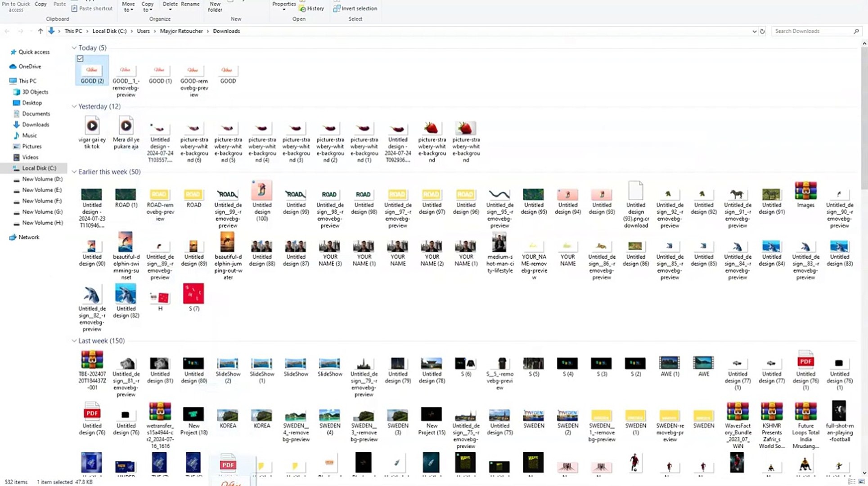868x486 pixels.
Task: Click the History icon in ribbon
Action: click(303, 9)
